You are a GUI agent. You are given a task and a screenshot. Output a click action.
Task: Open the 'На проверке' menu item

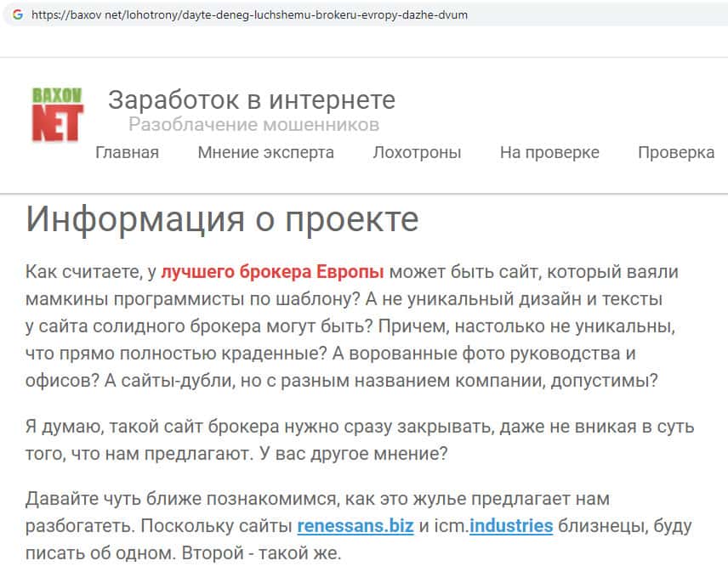[549, 153]
